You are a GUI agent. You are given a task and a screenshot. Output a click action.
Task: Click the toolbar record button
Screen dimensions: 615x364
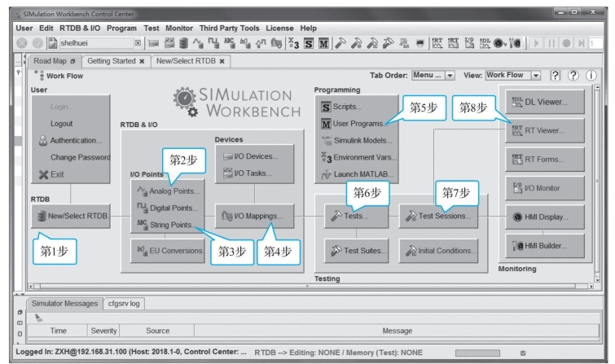coord(566,43)
